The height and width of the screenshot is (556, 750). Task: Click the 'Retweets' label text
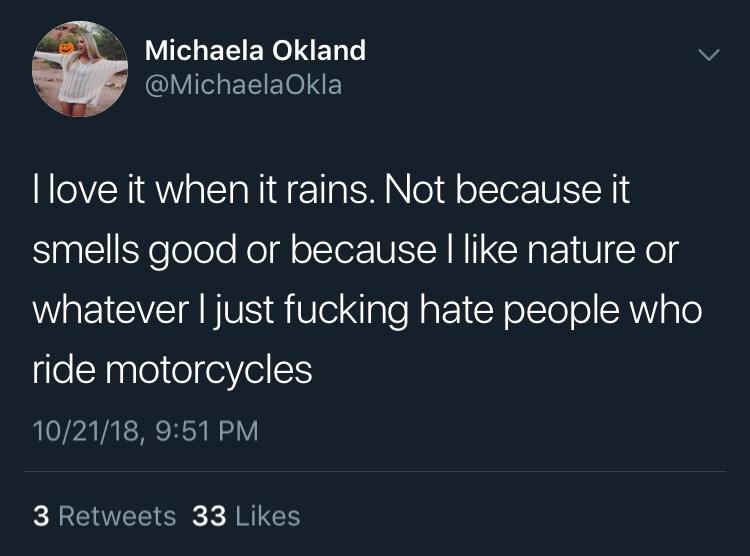click(118, 516)
